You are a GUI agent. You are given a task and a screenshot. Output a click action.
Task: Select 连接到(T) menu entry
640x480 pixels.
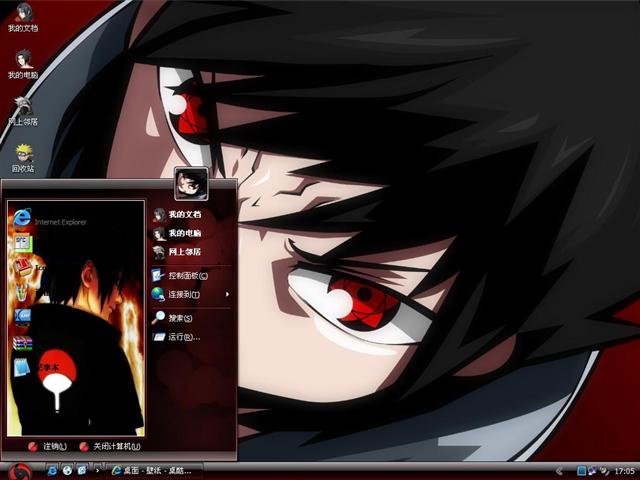pos(176,294)
